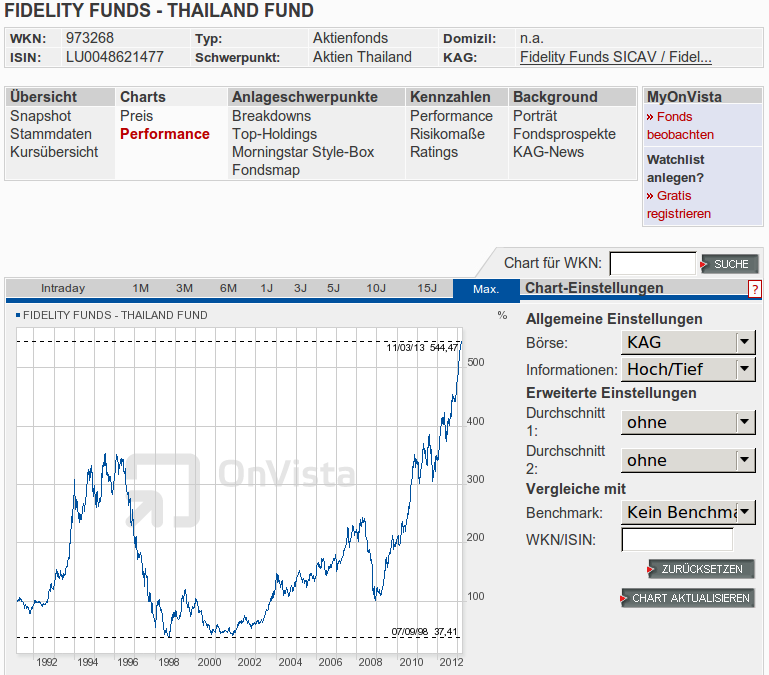Expand the Durchschnitt 1 dropdown
769x675 pixels.
tap(688, 422)
